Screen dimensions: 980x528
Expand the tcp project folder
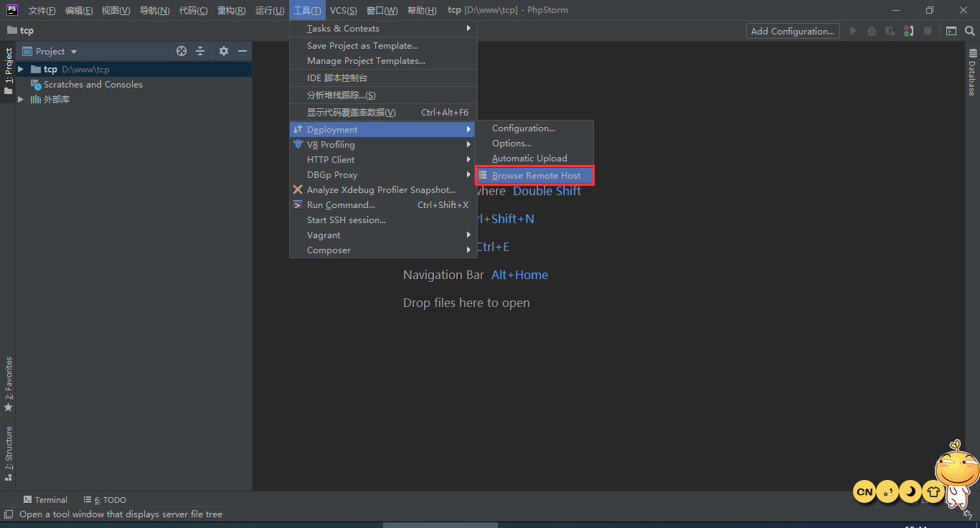pyautogui.click(x=21, y=70)
